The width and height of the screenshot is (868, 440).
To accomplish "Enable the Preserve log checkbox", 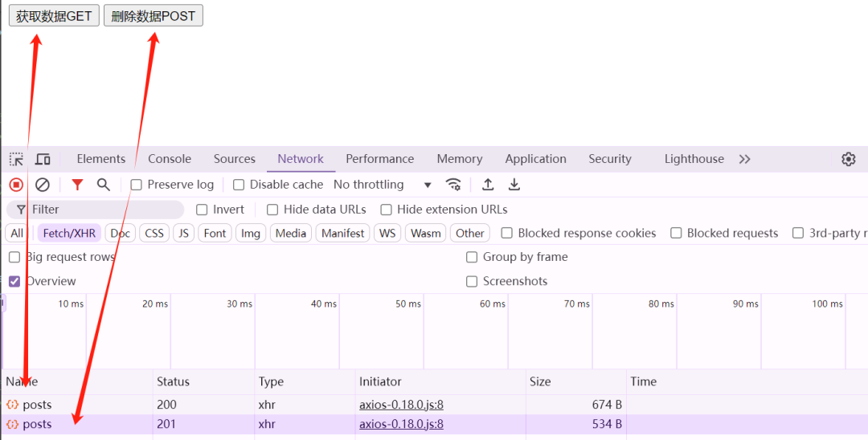I will pos(137,185).
